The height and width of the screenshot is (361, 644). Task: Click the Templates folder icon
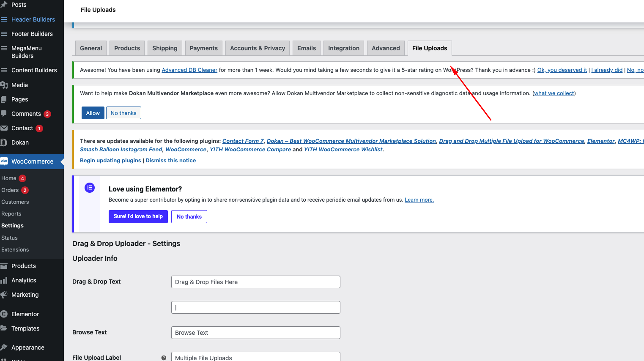pos(4,328)
